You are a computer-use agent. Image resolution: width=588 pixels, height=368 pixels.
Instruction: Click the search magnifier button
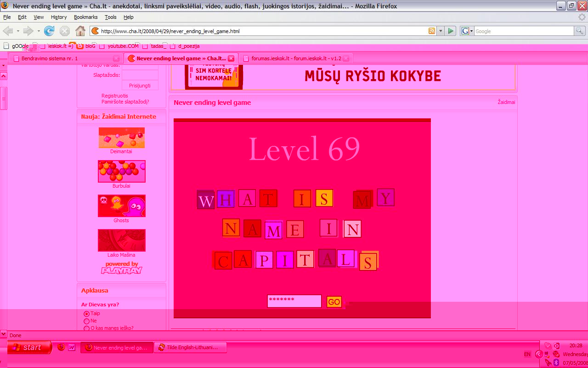[x=580, y=31]
